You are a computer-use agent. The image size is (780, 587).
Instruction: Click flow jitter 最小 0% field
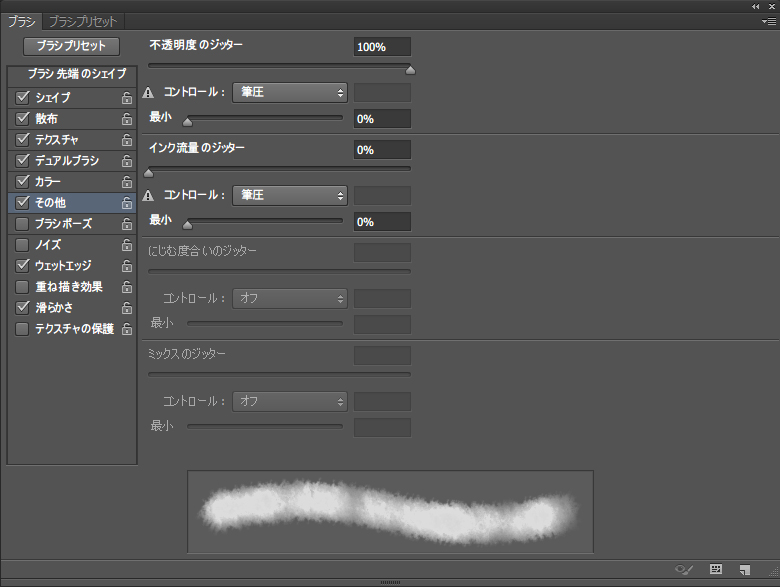pos(382,222)
